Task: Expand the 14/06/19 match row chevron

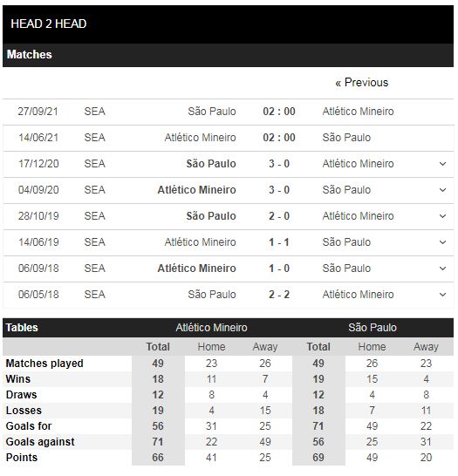Action: [x=443, y=242]
